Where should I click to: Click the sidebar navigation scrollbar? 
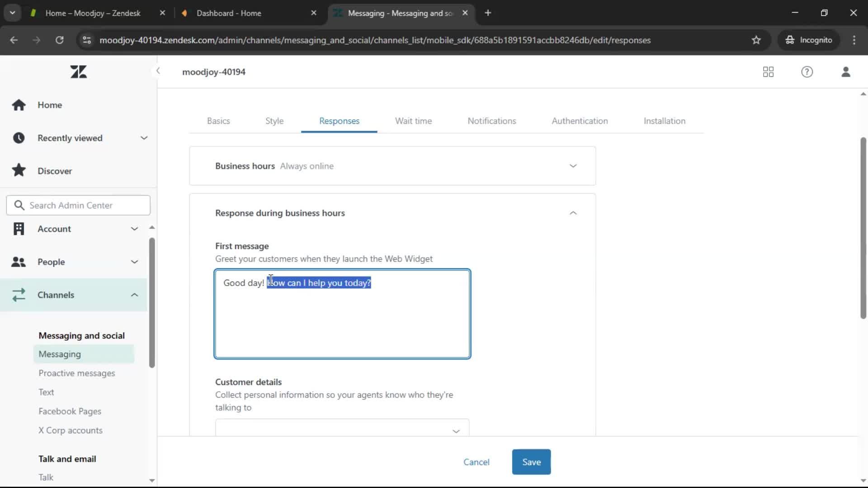click(x=152, y=302)
